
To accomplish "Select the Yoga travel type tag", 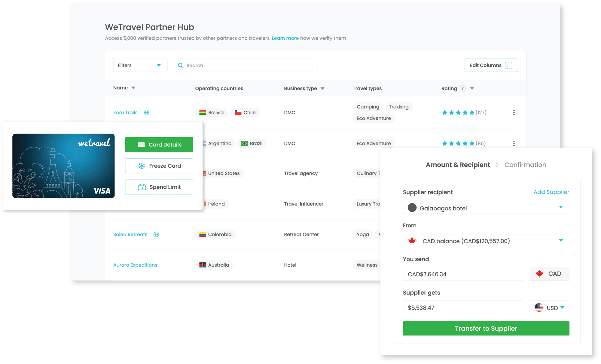I will point(363,234).
